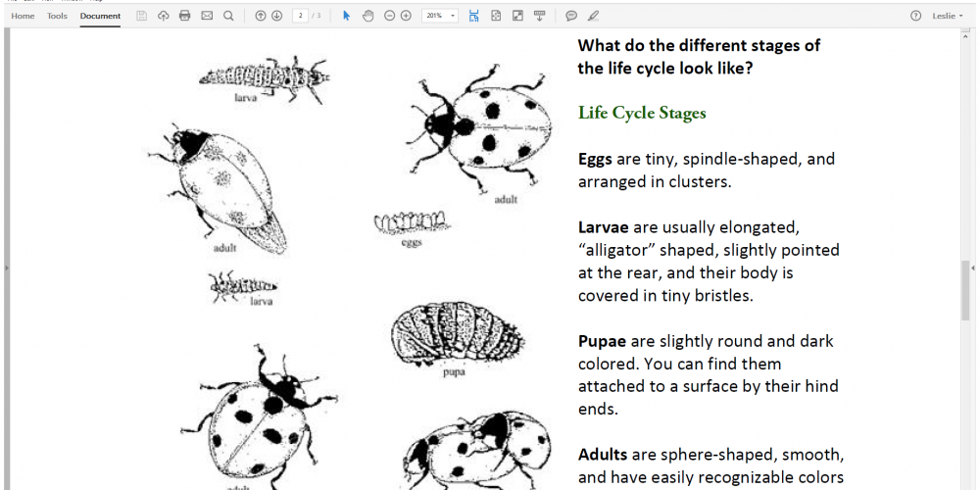Open the Tools tab
The image size is (980, 490).
[x=58, y=16]
